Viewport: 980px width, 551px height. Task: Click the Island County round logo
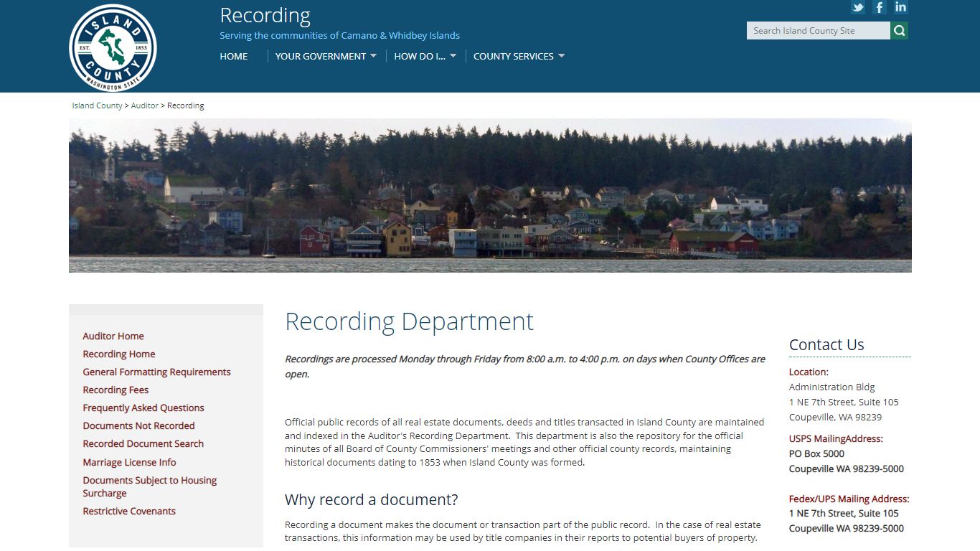coord(113,48)
